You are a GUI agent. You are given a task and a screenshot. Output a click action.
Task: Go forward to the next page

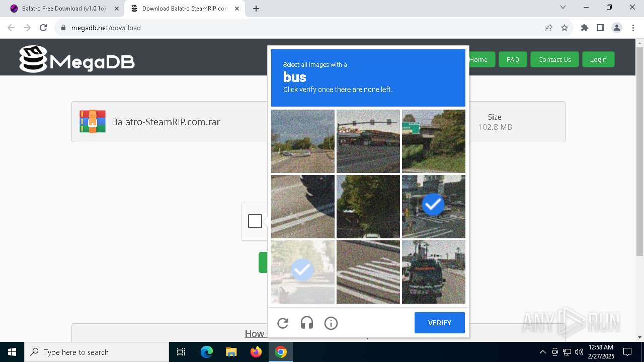point(27,28)
